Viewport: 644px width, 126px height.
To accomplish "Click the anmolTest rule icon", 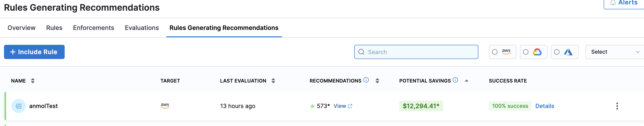I will pyautogui.click(x=19, y=106).
